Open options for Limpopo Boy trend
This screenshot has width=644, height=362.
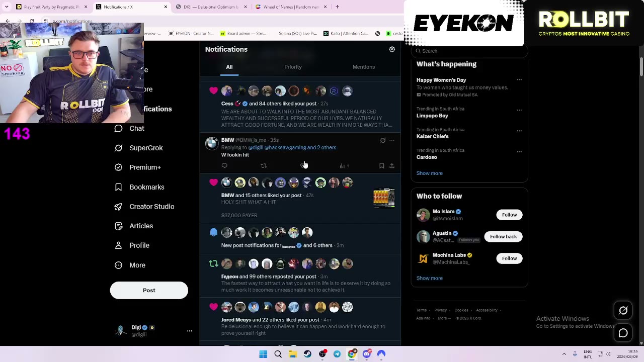(519, 110)
